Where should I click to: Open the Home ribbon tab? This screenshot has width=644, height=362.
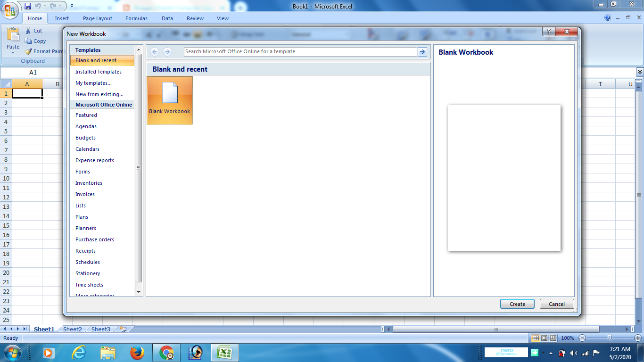(35, 18)
